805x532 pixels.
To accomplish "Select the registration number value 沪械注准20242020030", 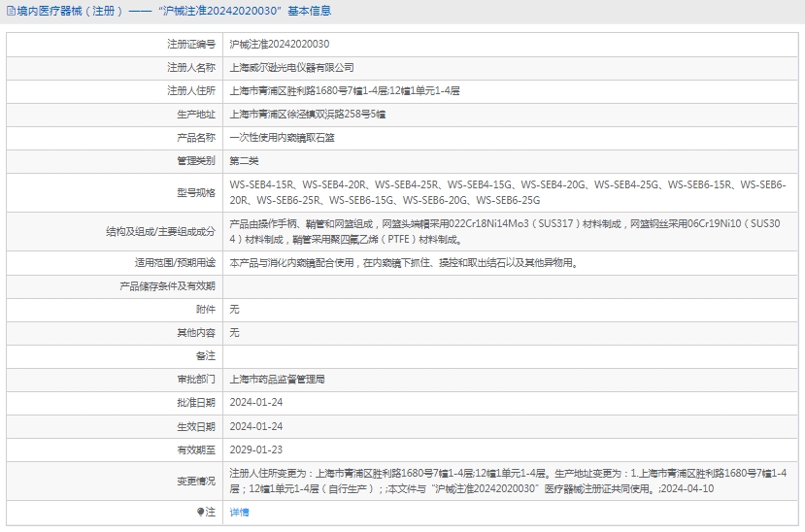I will [279, 44].
